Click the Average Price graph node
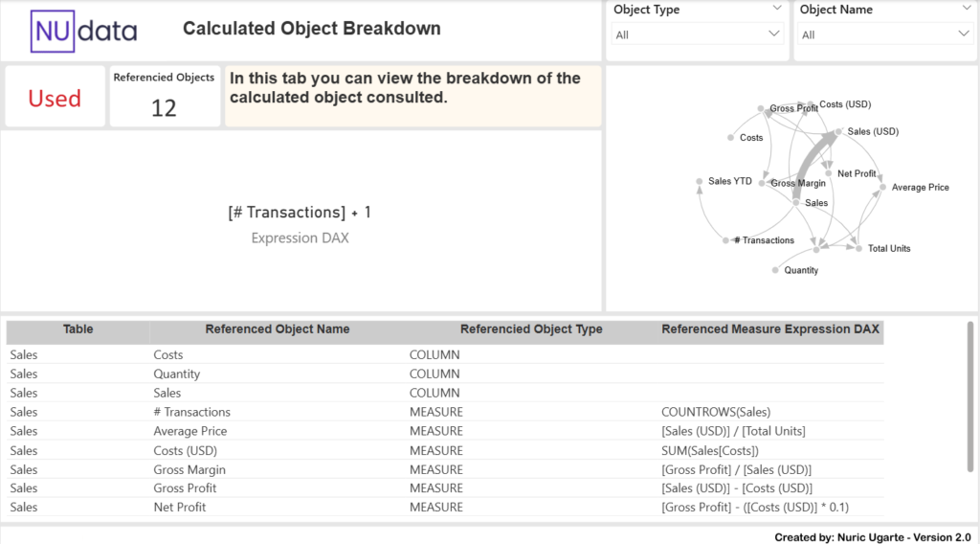Image resolution: width=980 pixels, height=544 pixels. point(883,187)
